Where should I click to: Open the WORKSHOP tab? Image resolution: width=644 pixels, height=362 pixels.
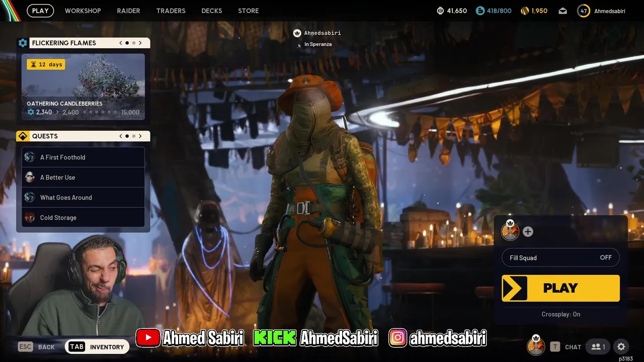[83, 11]
